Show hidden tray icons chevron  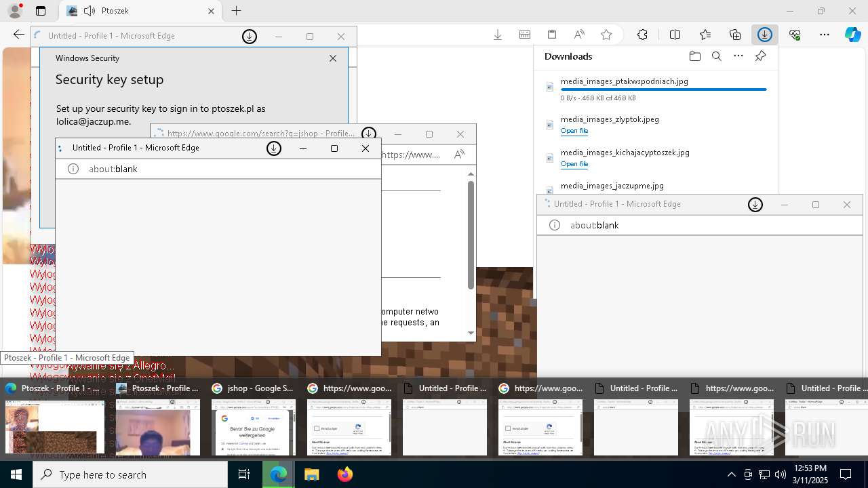point(731,474)
